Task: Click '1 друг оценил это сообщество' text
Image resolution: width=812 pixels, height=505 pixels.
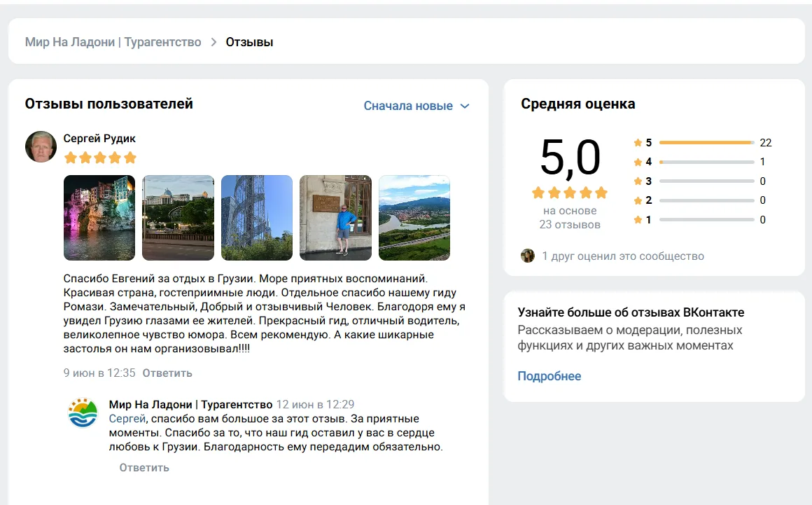Action: tap(623, 256)
